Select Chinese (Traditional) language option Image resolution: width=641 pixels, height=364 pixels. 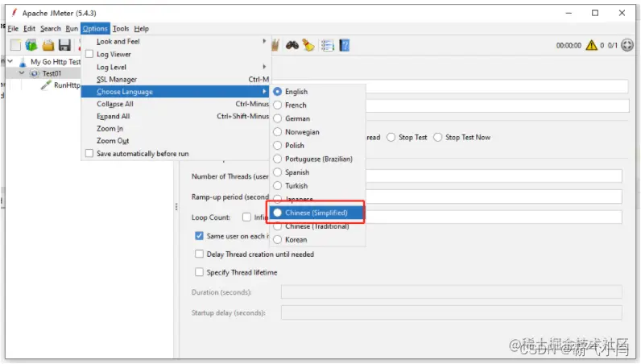pyautogui.click(x=277, y=226)
